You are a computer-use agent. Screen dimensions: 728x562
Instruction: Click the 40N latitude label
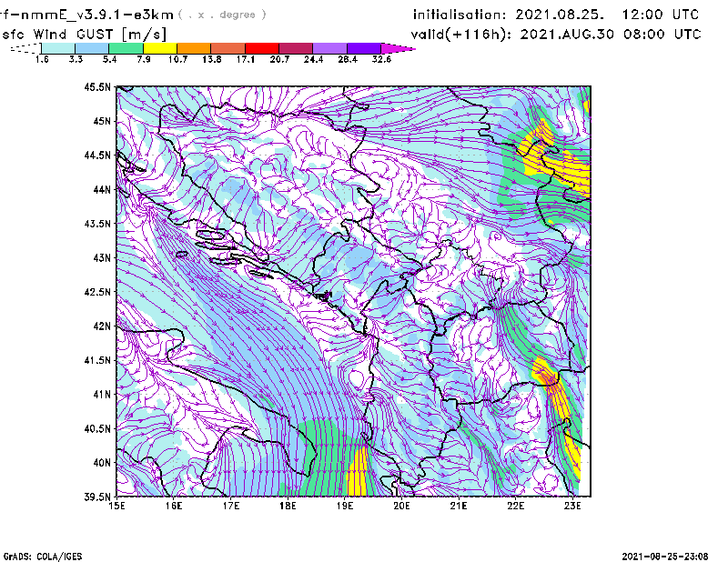pyautogui.click(x=102, y=463)
